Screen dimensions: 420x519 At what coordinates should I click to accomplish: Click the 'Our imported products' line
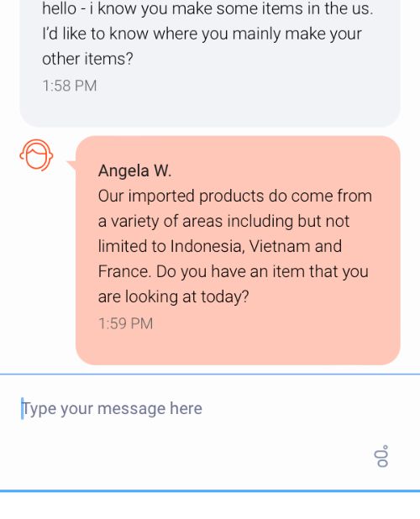[x=235, y=197]
